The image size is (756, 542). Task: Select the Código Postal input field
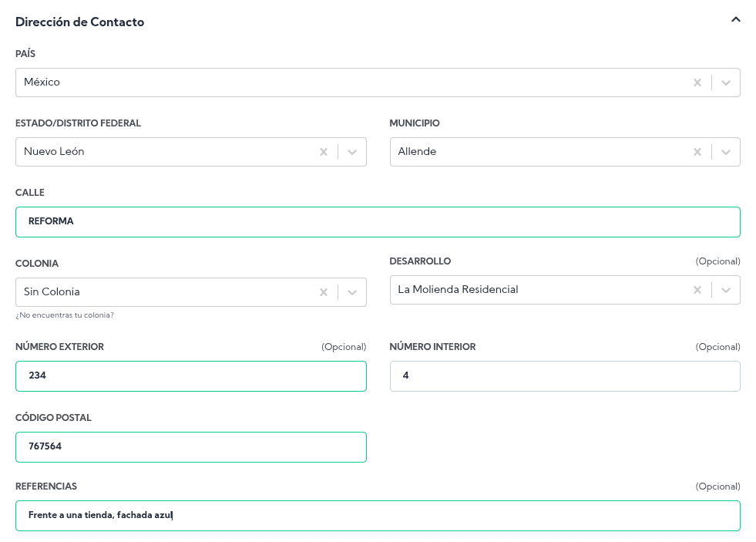pyautogui.click(x=190, y=447)
